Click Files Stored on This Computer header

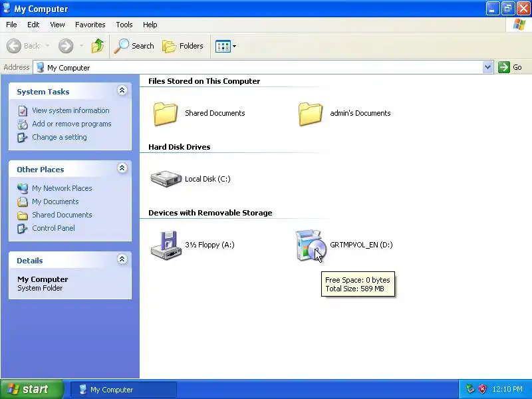pos(204,81)
